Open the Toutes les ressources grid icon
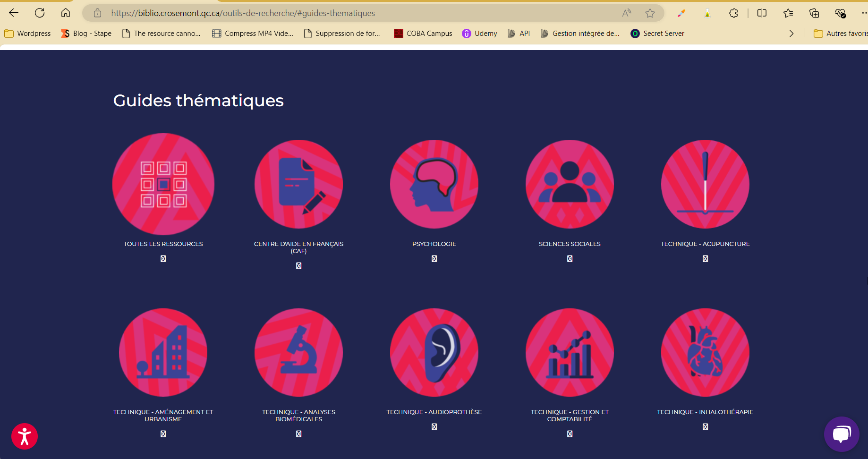 click(163, 184)
